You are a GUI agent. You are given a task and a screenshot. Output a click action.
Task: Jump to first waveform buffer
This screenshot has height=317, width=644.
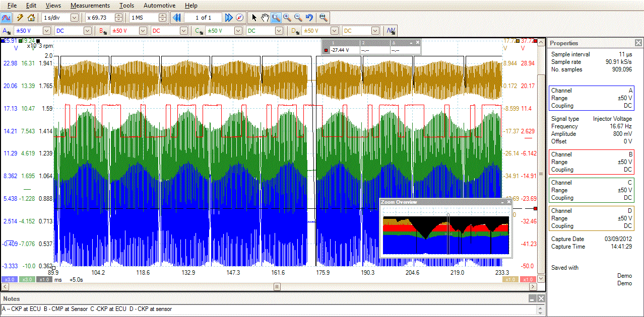(177, 18)
